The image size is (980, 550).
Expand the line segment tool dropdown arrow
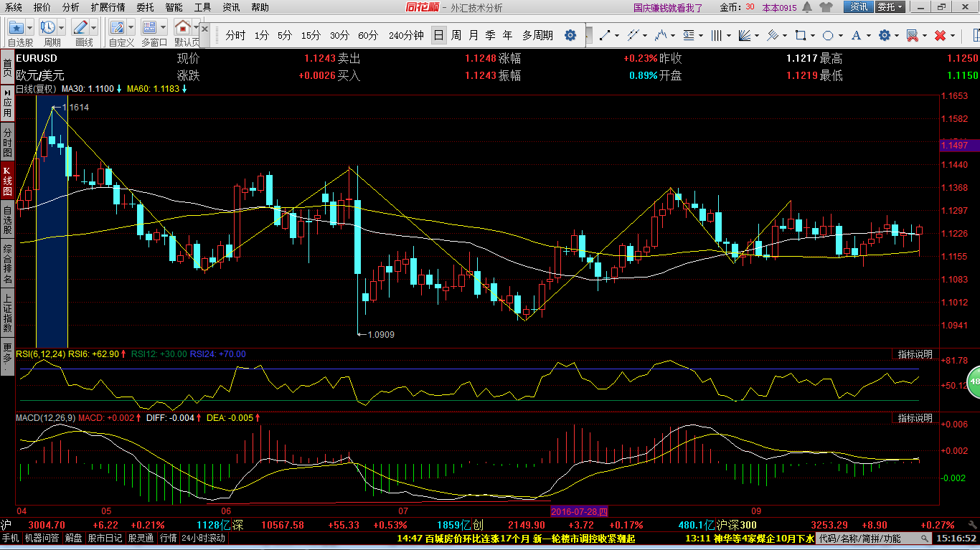coord(617,35)
